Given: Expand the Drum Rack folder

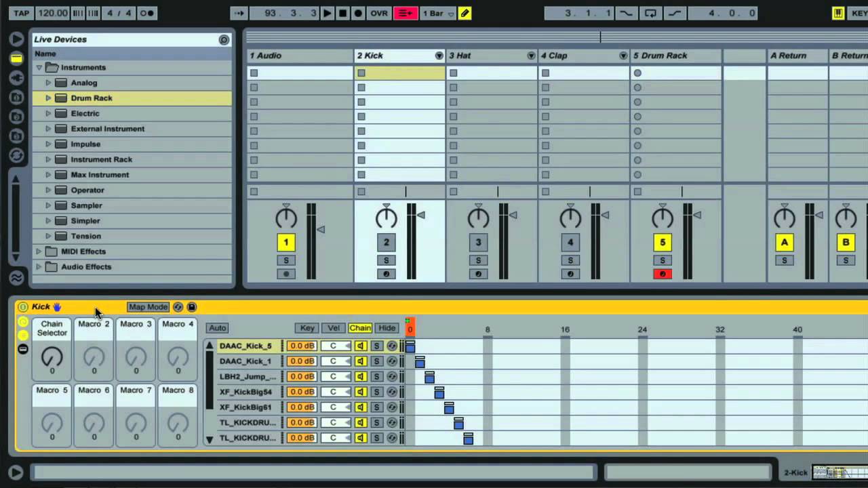Looking at the screenshot, I should click(x=48, y=98).
